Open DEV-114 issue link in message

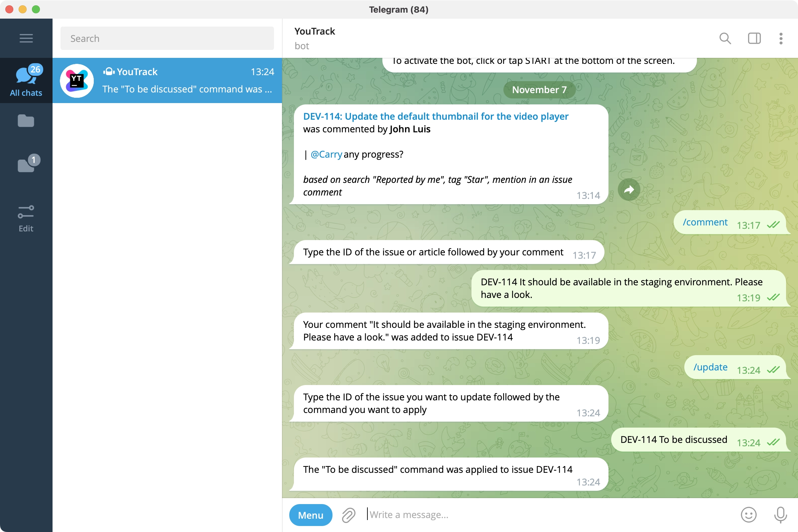435,116
